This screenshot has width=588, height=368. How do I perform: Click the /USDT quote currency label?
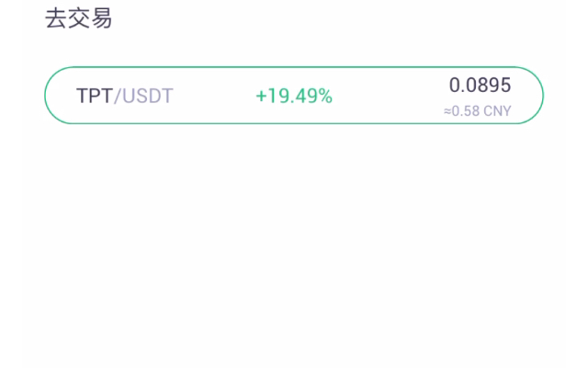143,96
